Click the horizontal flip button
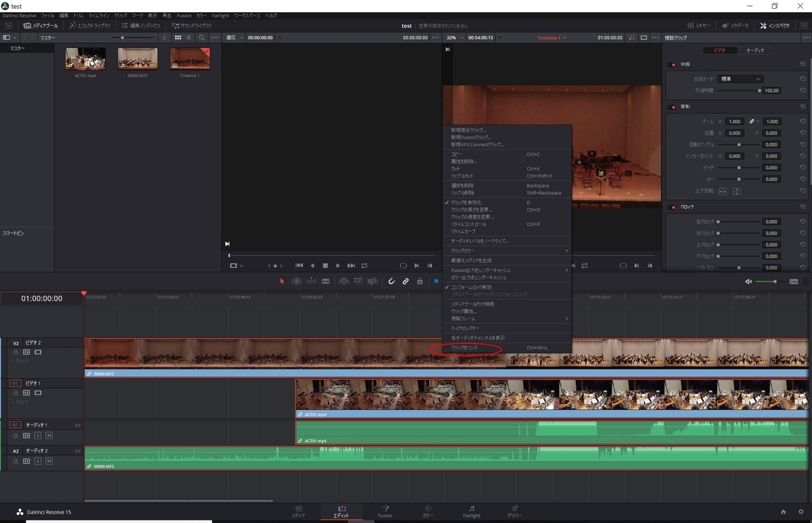Viewport: 812px width, 523px height. pyautogui.click(x=723, y=191)
